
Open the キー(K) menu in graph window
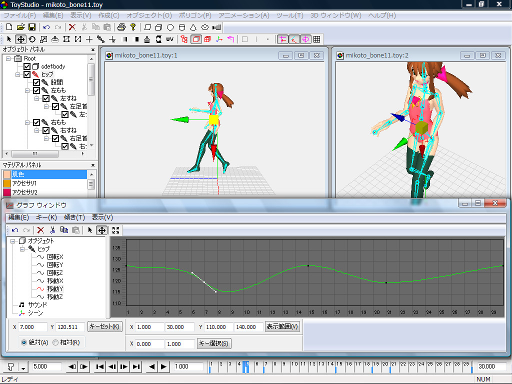(46, 217)
